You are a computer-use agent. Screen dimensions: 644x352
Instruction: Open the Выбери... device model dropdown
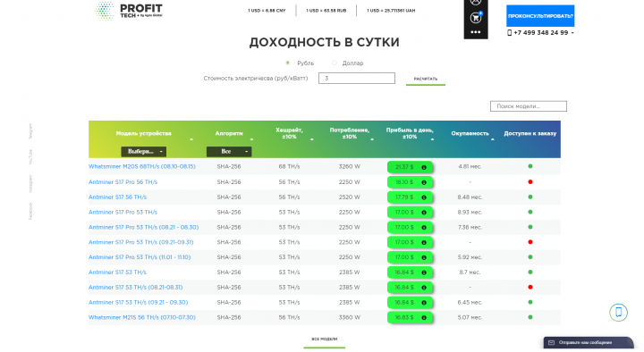(x=143, y=151)
